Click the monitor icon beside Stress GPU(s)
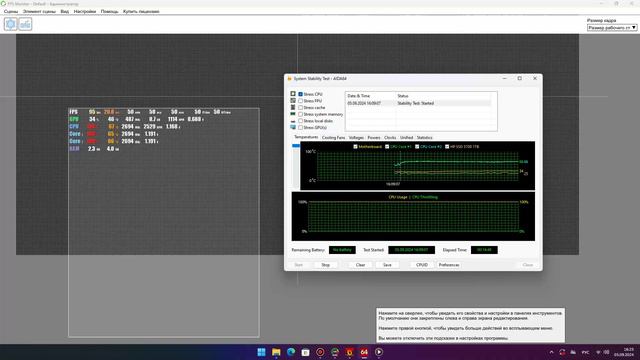This screenshot has height=360, width=640. [x=293, y=127]
